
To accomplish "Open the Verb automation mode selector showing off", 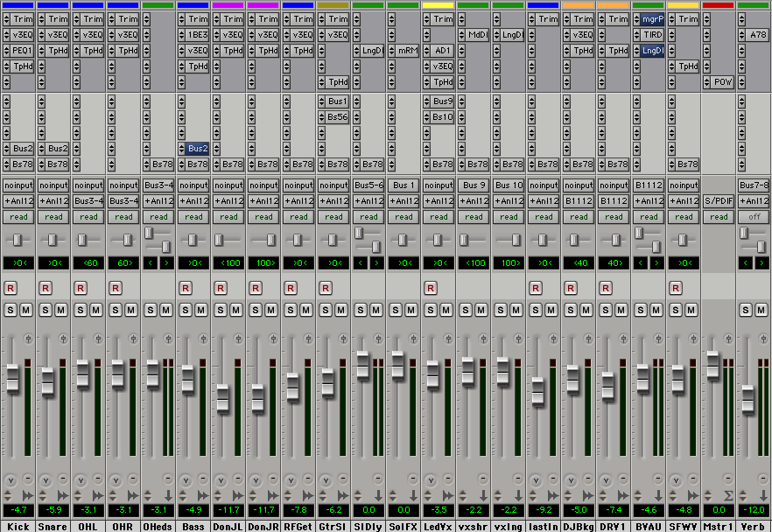I will coord(754,216).
